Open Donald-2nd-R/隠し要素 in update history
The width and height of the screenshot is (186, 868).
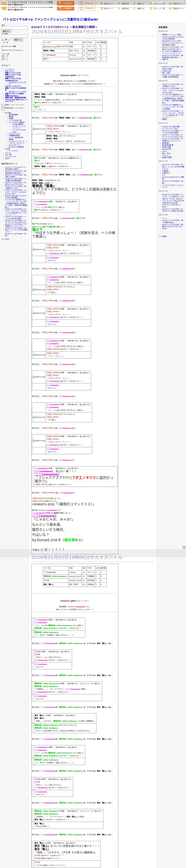point(171,127)
